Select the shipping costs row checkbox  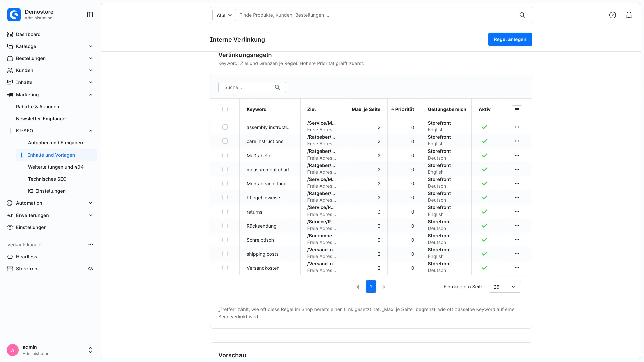coord(225,254)
